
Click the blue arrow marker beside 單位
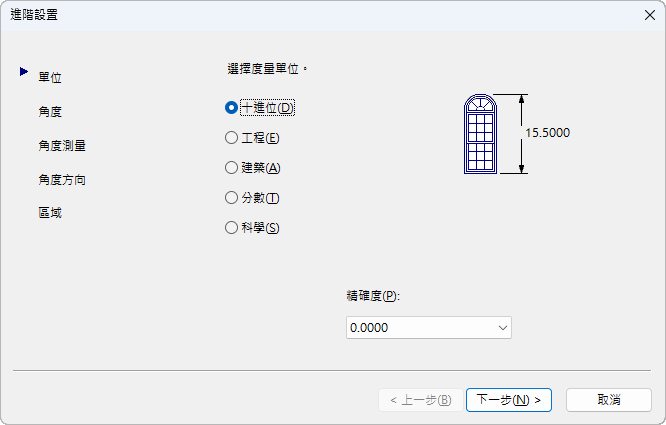click(x=23, y=71)
